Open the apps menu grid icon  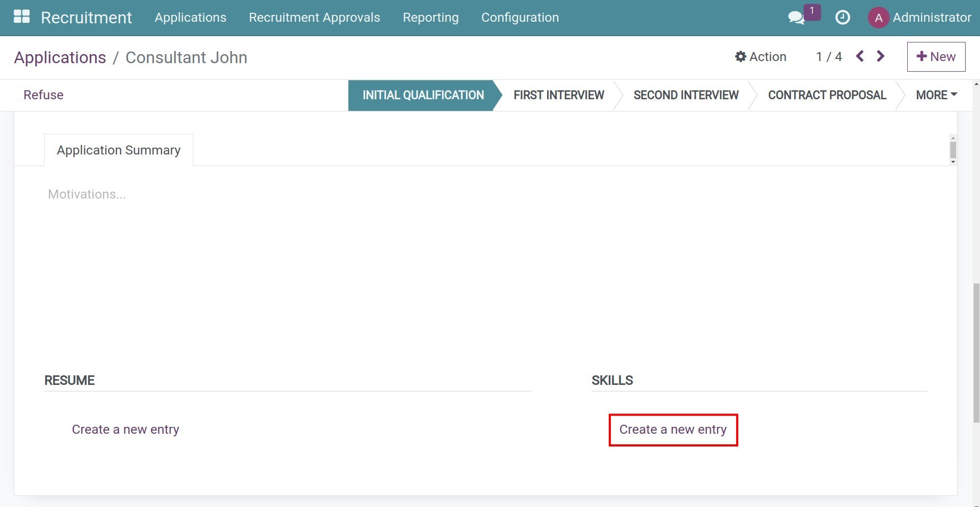pos(21,16)
